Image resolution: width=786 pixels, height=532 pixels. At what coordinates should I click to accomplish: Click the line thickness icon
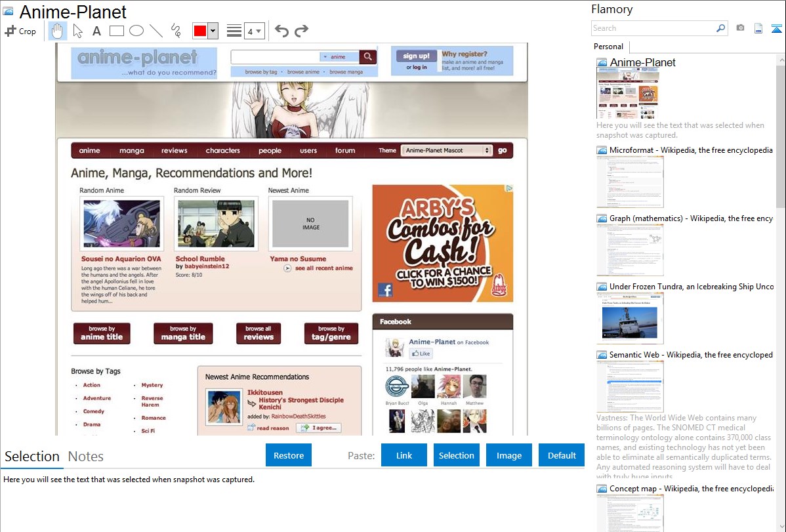pyautogui.click(x=234, y=31)
